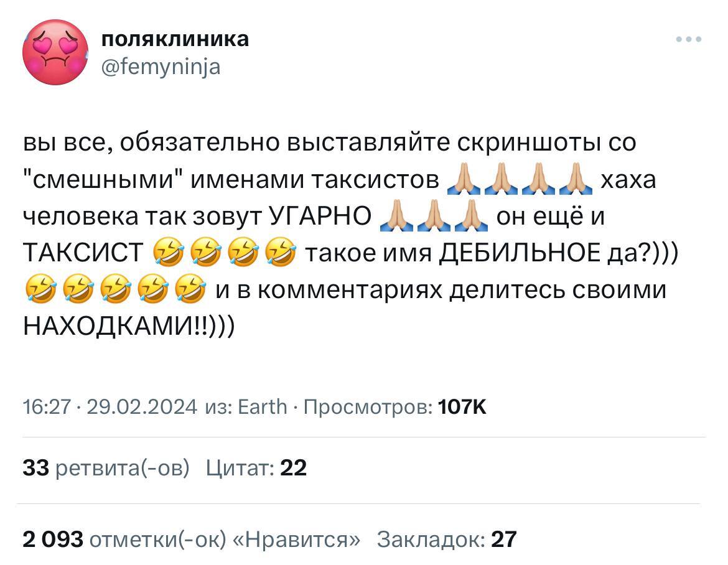Show the 2 093 отметки «Нравится» list
Screen dimensions: 728x565
[x=191, y=539]
